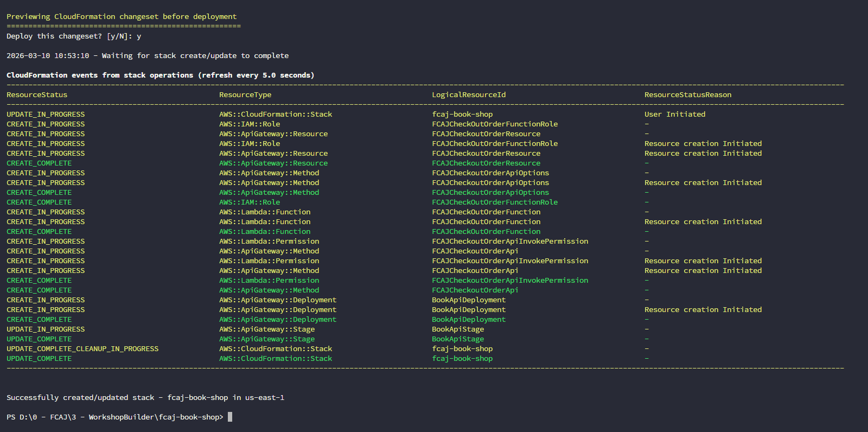Click green FCAJCheckoutOrderApiOptions logical ID
The image size is (868, 432).
coord(490,192)
